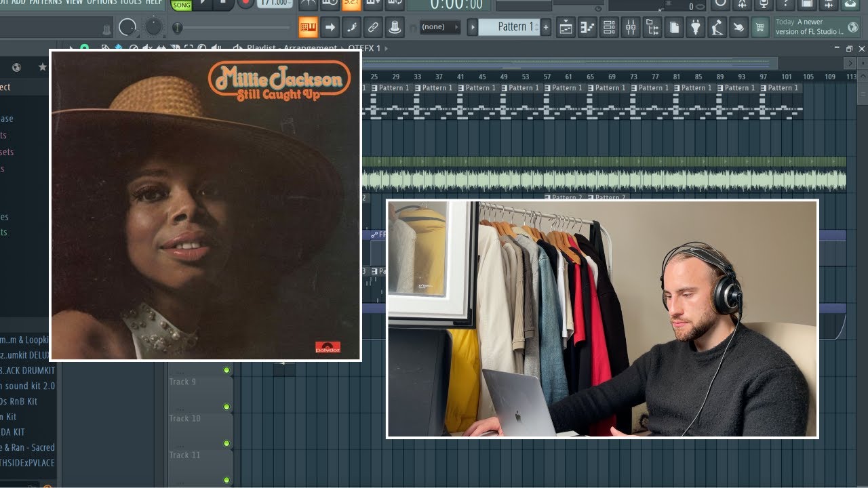Screen dimensions: 868x488
Task: Click the metronome icon
Action: [x=309, y=3]
